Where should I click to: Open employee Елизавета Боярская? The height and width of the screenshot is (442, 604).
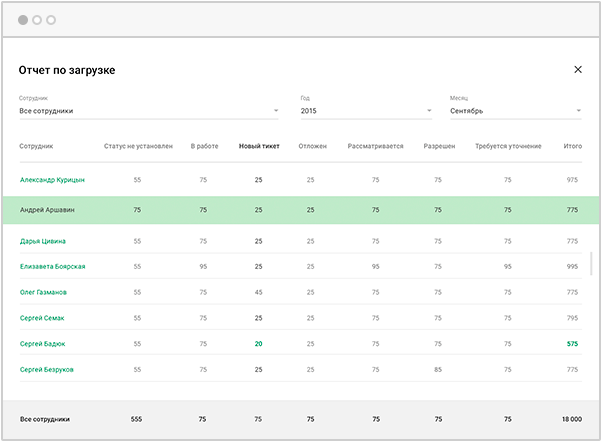[52, 267]
